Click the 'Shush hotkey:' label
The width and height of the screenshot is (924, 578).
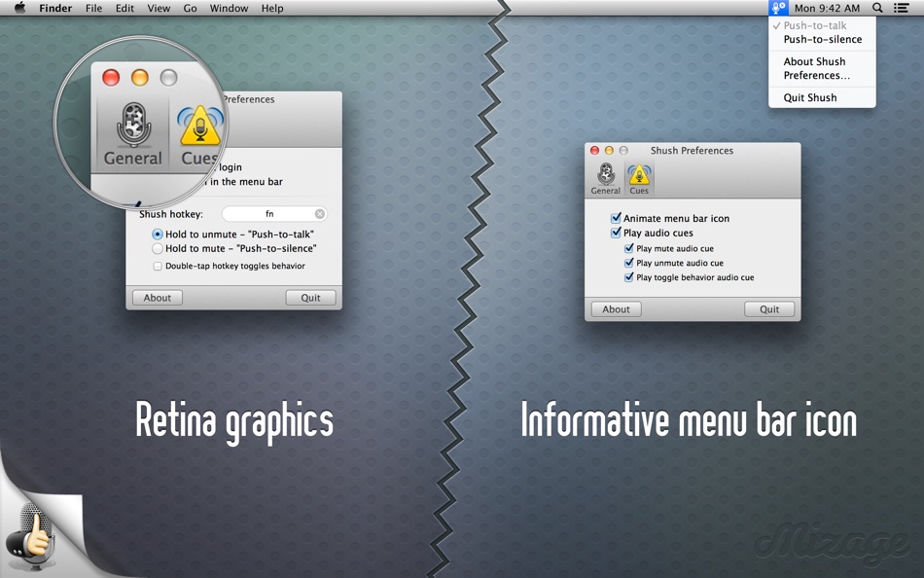pyautogui.click(x=171, y=214)
